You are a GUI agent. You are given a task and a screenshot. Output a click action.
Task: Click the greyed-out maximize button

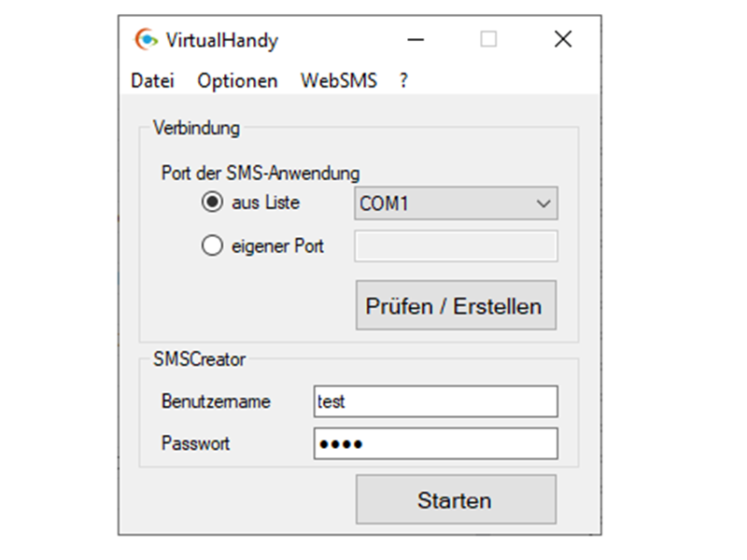[x=488, y=39]
